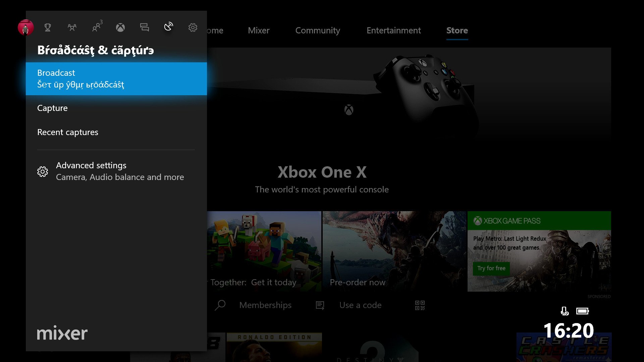This screenshot has height=362, width=644.
Task: Open the People tab with notification badge
Action: [97, 26]
